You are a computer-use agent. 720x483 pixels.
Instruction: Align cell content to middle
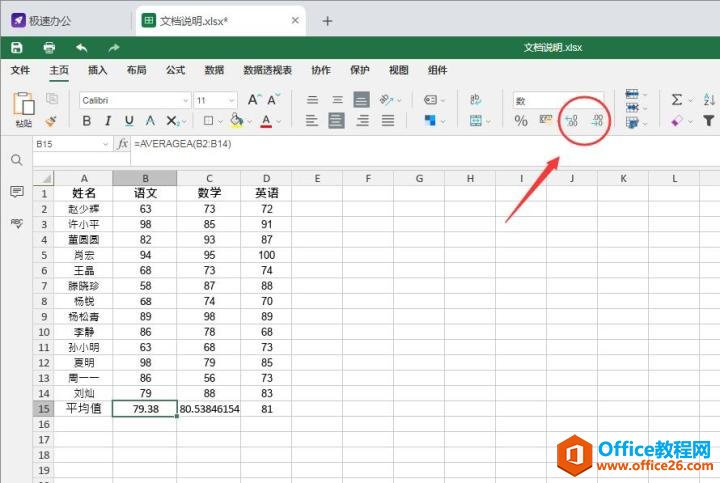click(338, 100)
